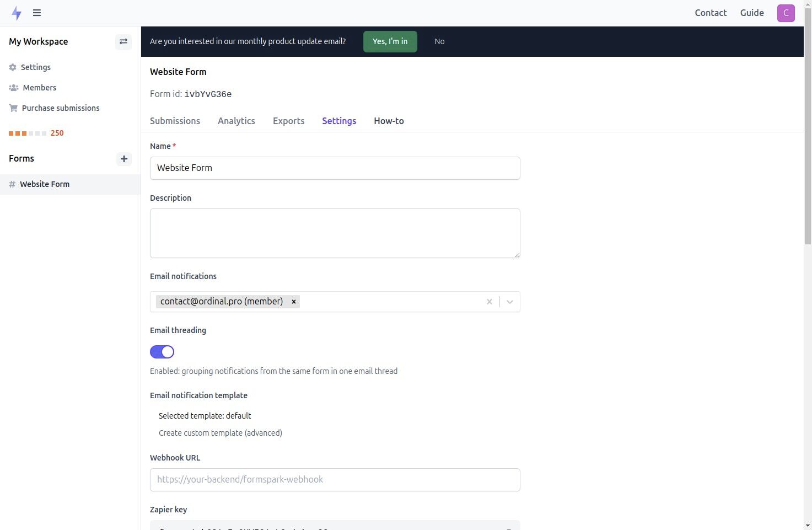Viewport: 812px width, 530px height.
Task: Click the 250 submissions usage bar
Action: pos(36,133)
